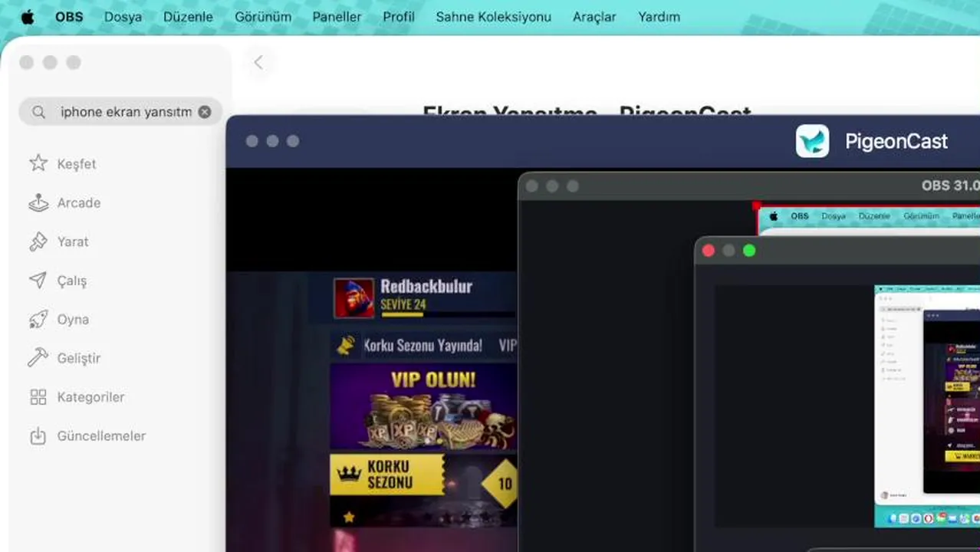Click the Kategoriler grid icon
Image resolution: width=980 pixels, height=552 pixels.
point(38,397)
